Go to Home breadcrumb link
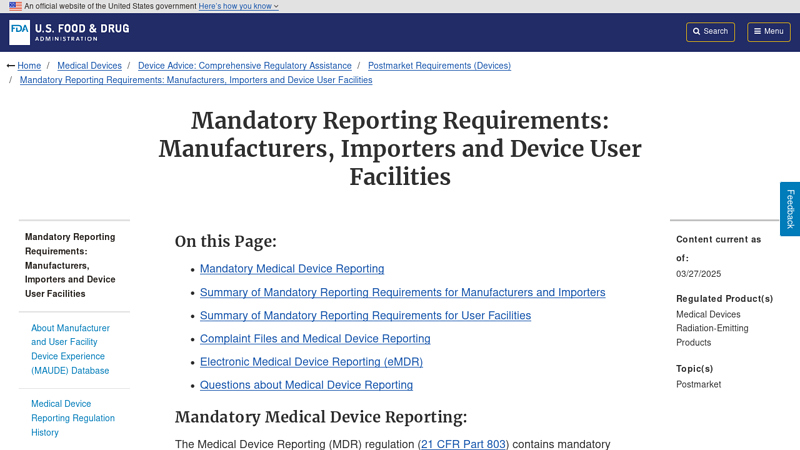The width and height of the screenshot is (800, 450). pos(29,66)
